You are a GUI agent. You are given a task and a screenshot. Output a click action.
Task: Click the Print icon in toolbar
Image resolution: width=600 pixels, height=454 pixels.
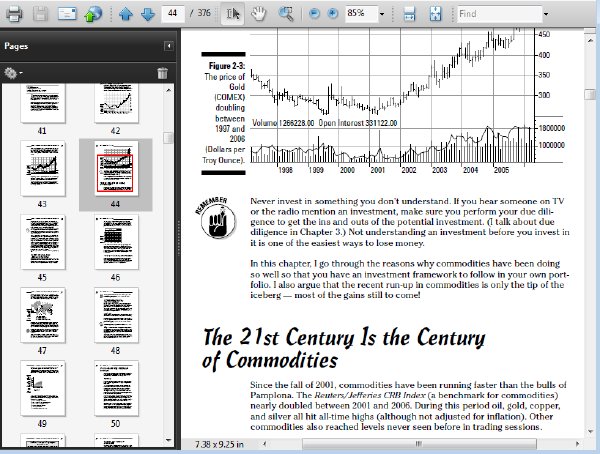13,14
